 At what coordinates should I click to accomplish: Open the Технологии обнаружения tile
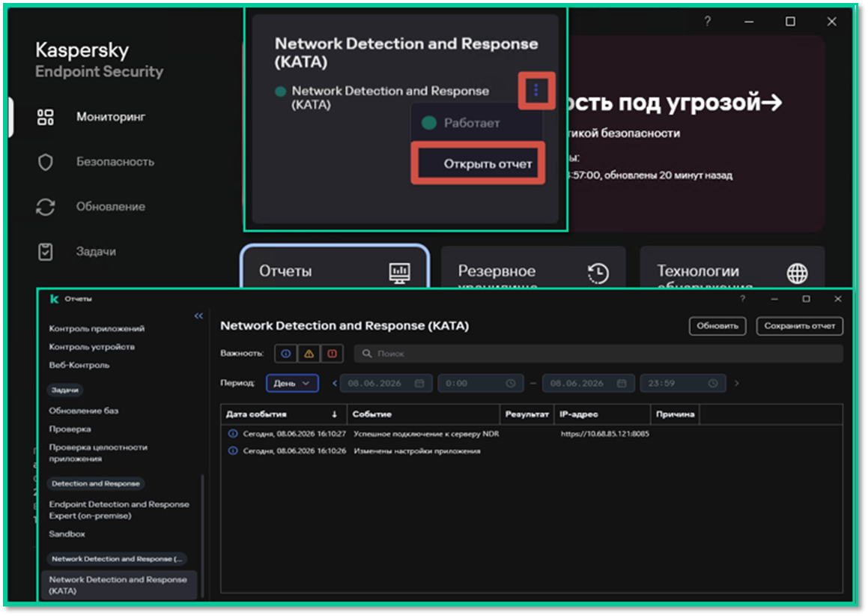732,267
